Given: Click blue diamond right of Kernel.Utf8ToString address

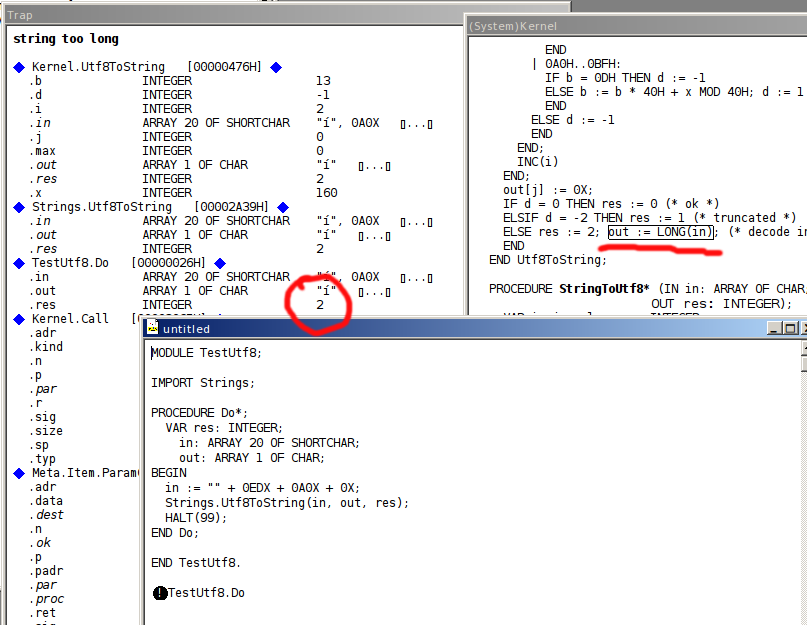Looking at the screenshot, I should [x=276, y=67].
